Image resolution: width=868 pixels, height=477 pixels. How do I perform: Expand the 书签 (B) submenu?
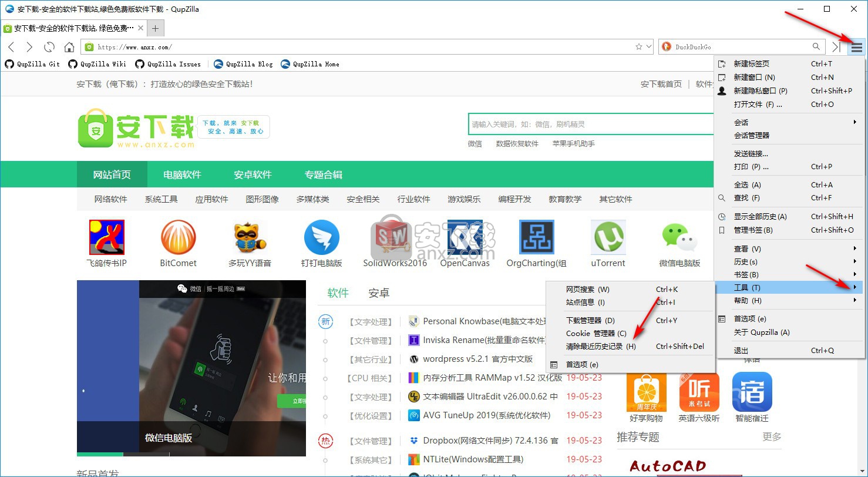(x=788, y=274)
